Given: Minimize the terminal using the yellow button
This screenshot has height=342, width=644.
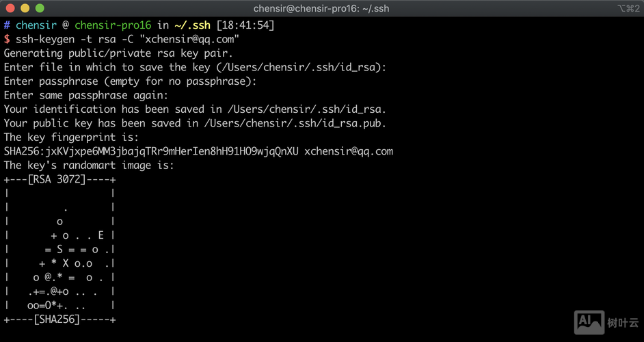Looking at the screenshot, I should (x=24, y=8).
